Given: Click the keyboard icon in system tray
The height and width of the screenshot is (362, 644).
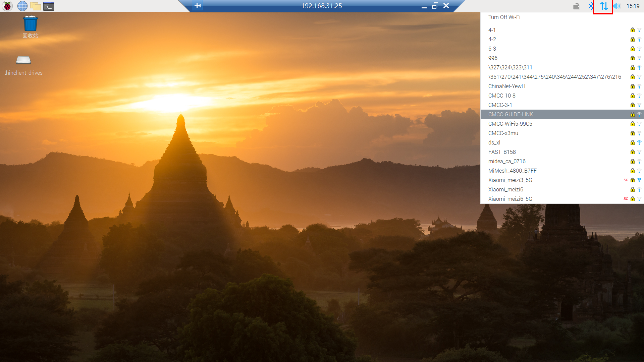Looking at the screenshot, I should [576, 6].
